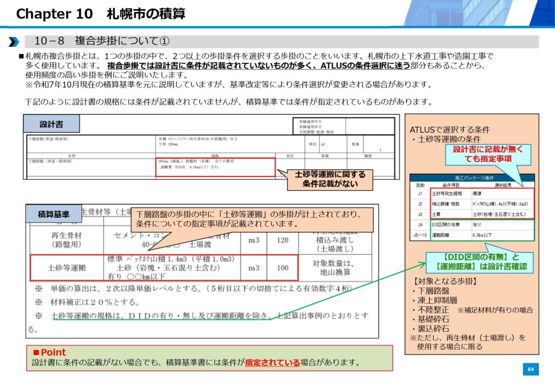Click the 施工パッケージ条件 table header
The width and height of the screenshot is (555, 392).
point(472,178)
